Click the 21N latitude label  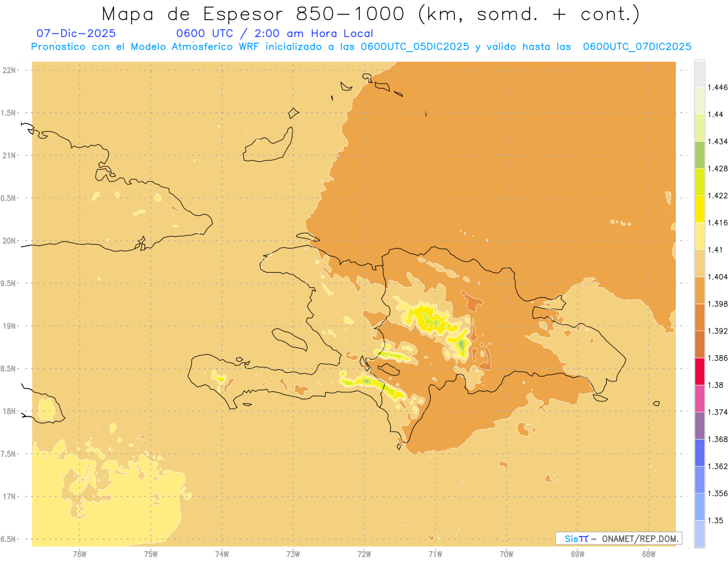[10, 155]
